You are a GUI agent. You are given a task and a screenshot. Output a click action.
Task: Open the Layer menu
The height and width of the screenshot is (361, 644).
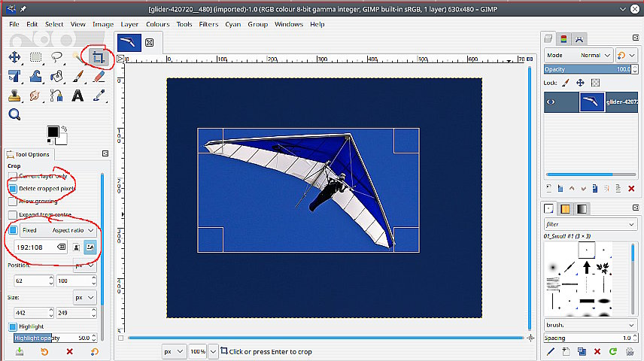click(x=129, y=24)
